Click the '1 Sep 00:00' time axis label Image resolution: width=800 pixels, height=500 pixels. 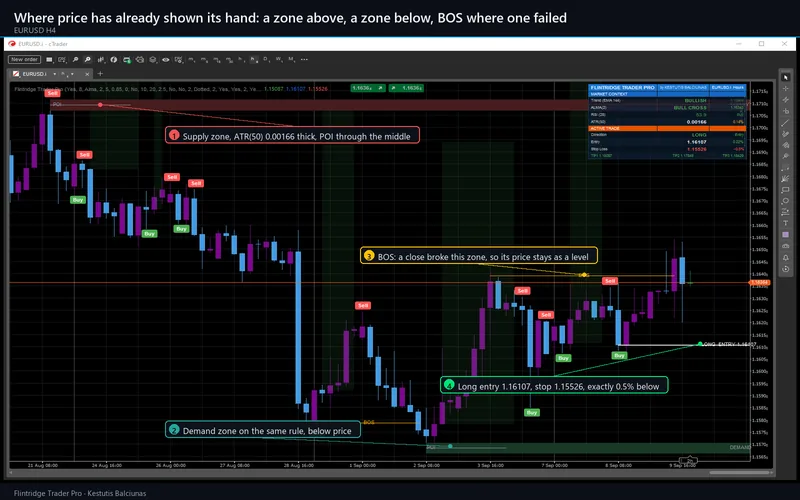(362, 465)
